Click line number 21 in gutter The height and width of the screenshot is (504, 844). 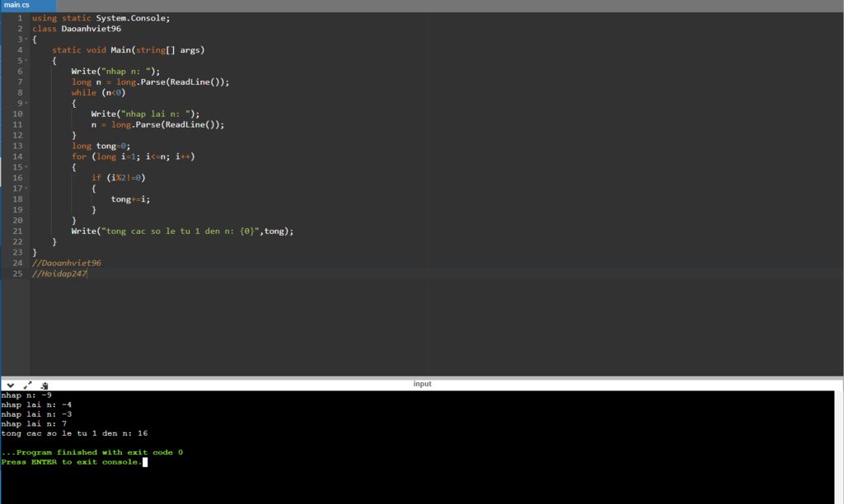point(18,231)
